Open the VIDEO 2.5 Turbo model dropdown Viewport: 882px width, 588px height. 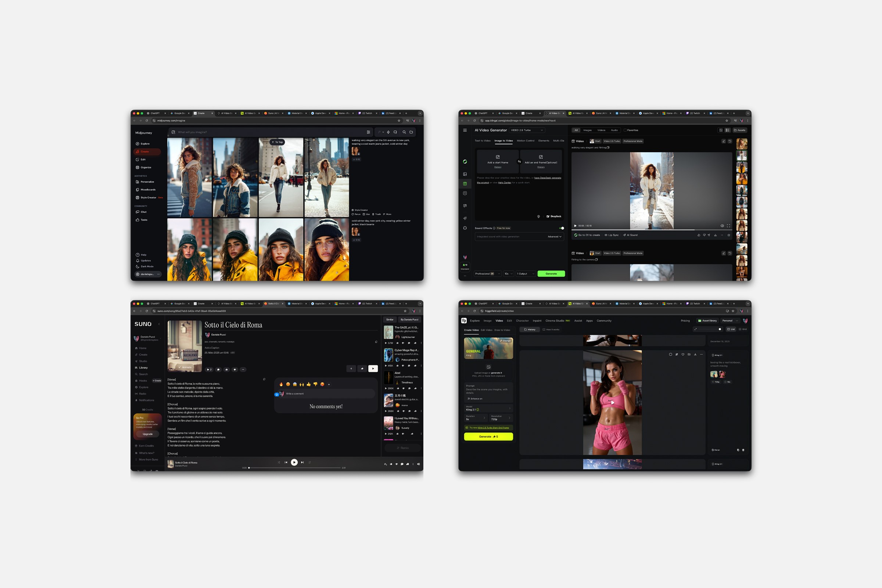point(527,130)
